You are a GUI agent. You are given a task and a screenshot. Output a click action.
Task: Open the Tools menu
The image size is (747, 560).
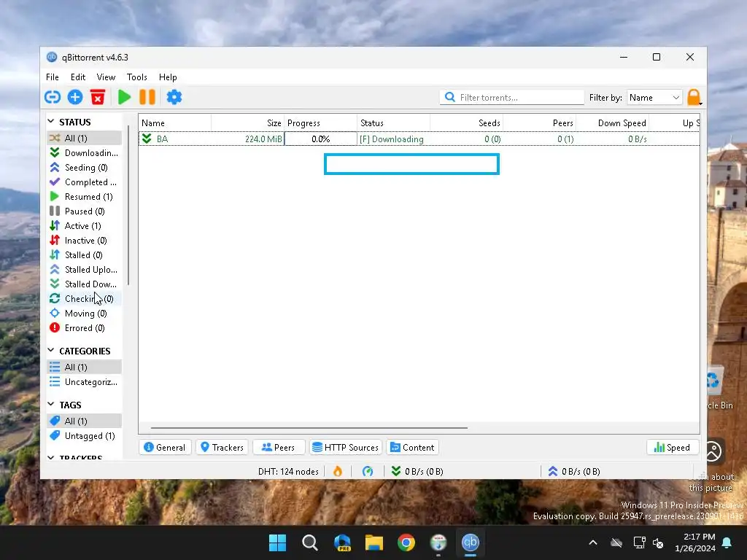pyautogui.click(x=136, y=77)
